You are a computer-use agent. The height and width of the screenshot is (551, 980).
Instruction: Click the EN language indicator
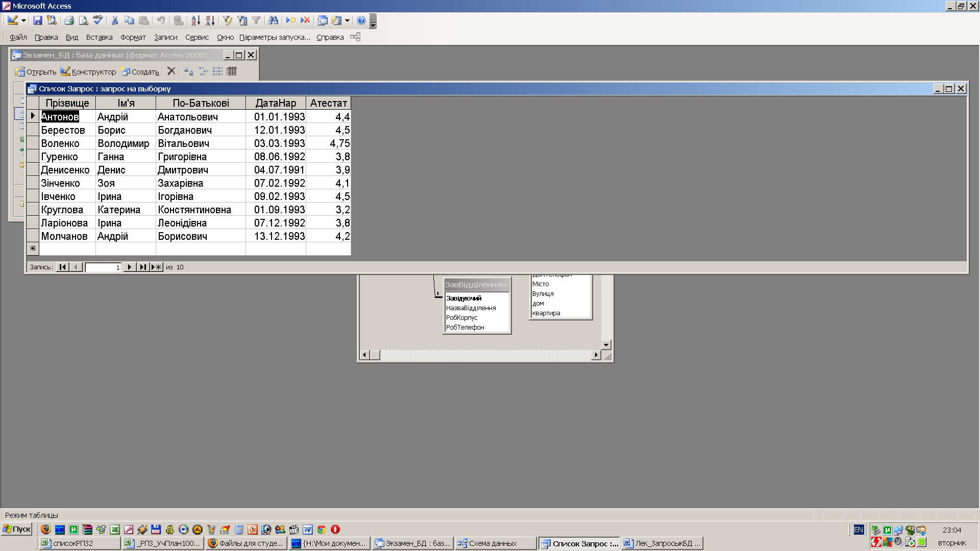click(859, 530)
